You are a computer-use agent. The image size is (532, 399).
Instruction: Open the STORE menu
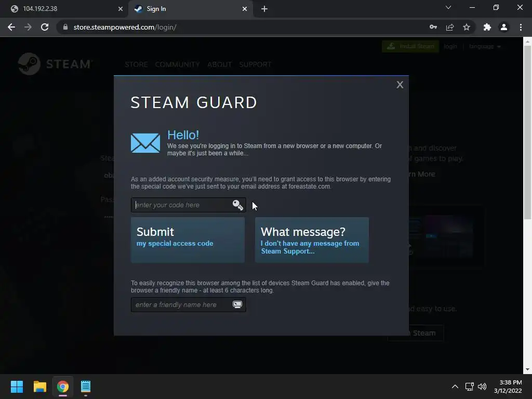pos(136,64)
